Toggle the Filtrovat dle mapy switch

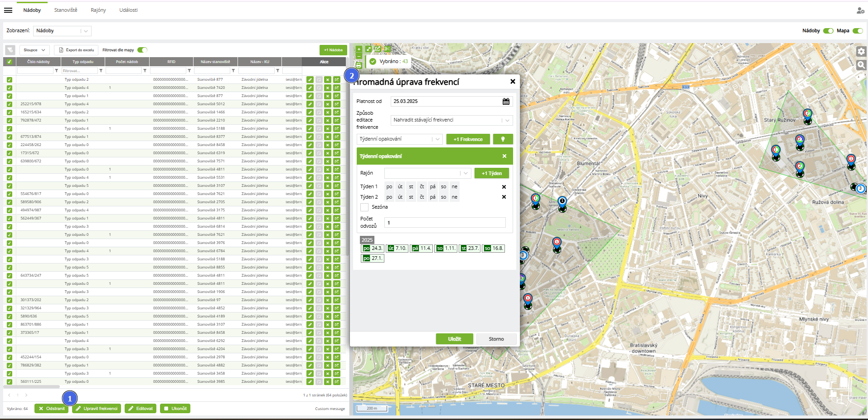[142, 50]
